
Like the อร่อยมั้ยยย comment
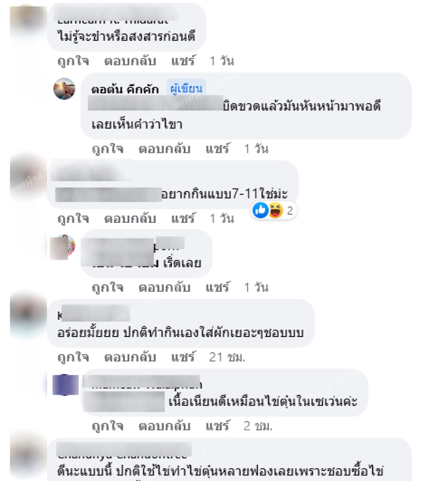point(73,357)
